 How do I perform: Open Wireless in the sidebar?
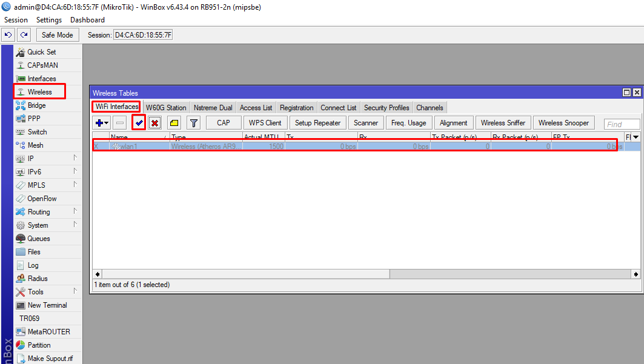click(48, 92)
